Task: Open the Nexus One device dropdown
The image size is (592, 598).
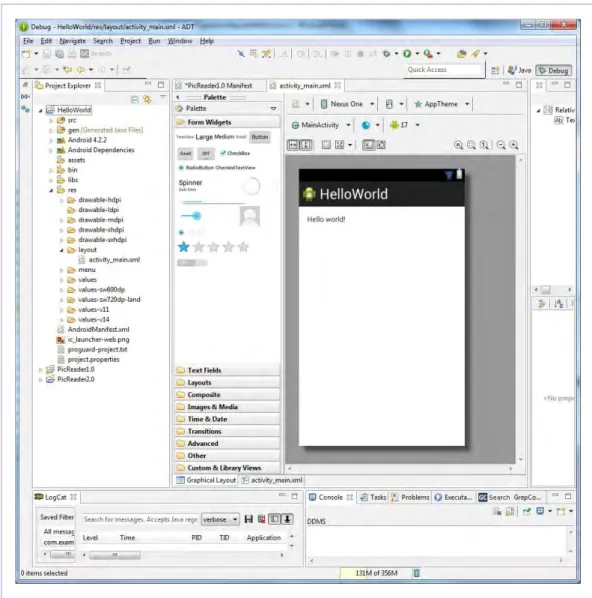Action: (372, 104)
